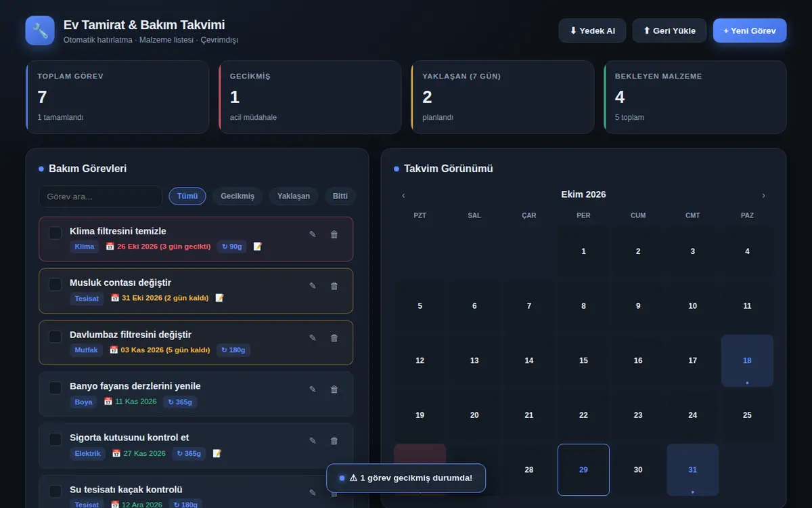The width and height of the screenshot is (812, 508).
Task: Select October 31 in the calendar
Action: pyautogui.click(x=692, y=470)
